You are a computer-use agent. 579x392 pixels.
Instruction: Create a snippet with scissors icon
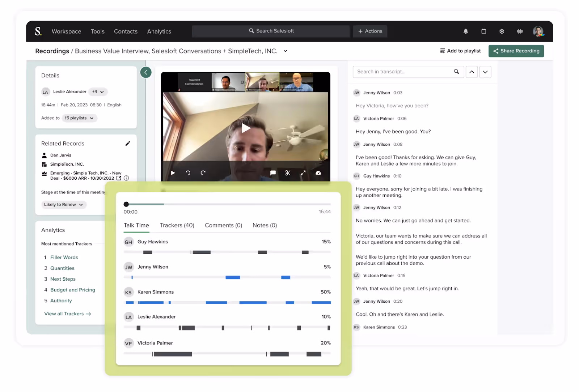click(288, 173)
